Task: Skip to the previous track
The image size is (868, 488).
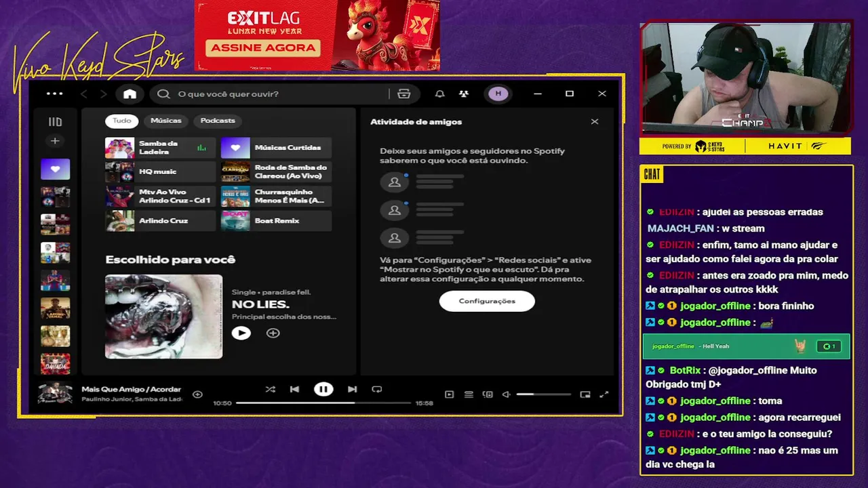Action: [x=294, y=389]
